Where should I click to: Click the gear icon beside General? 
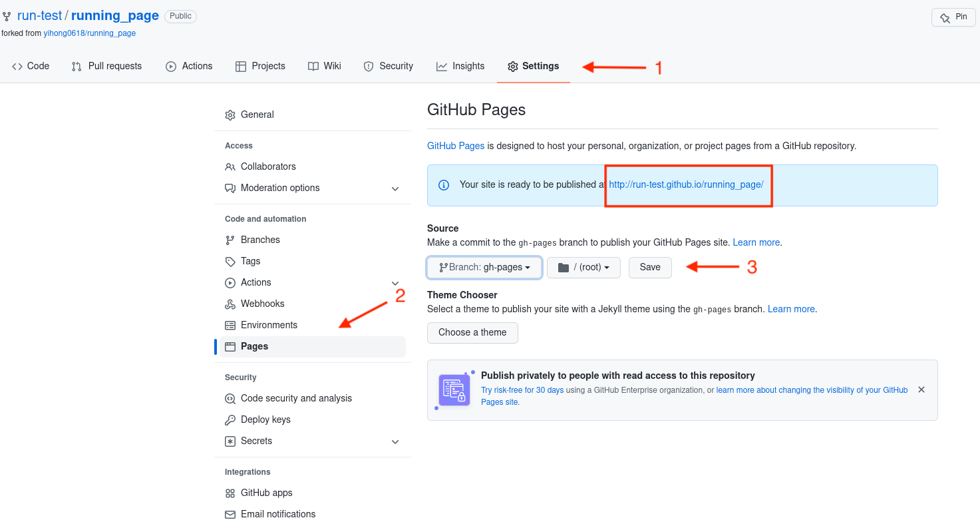point(230,115)
